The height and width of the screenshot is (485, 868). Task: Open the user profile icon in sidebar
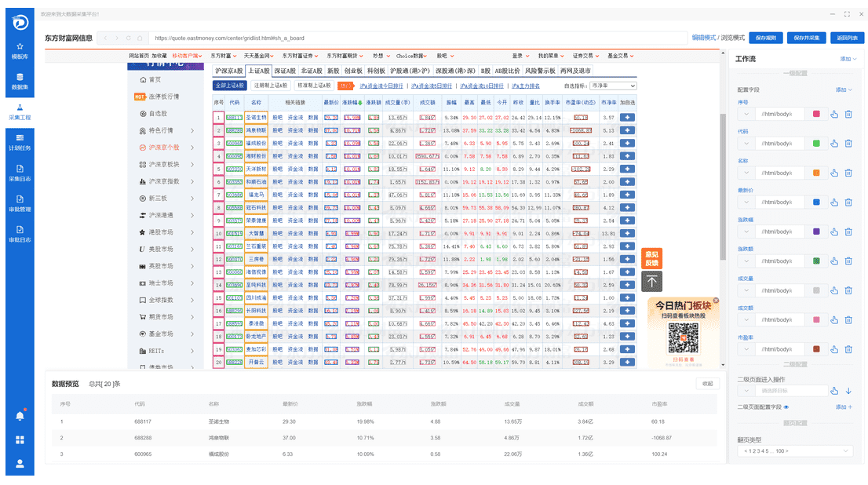coord(20,463)
